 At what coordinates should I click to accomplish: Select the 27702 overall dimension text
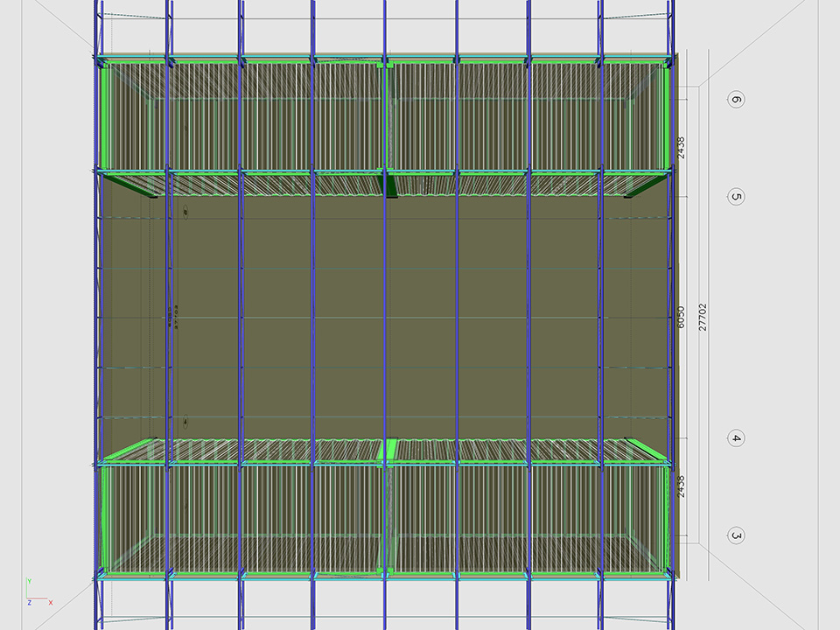702,317
